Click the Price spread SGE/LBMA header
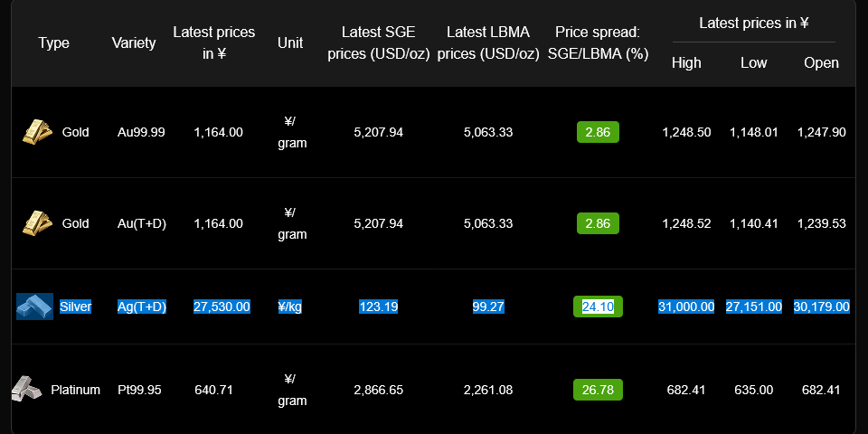868x434 pixels. pyautogui.click(x=598, y=42)
